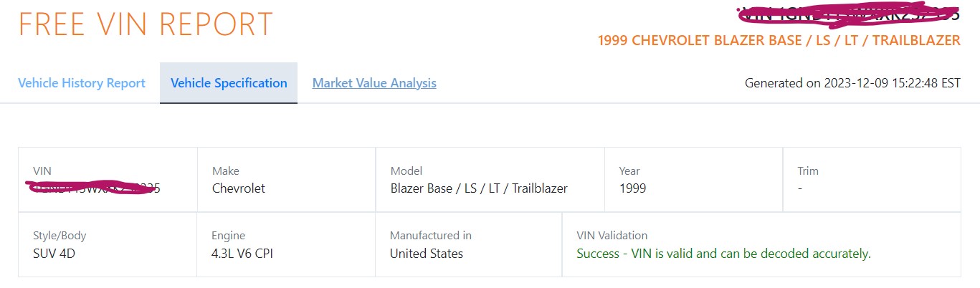
Task: Click the Blazer Base / LS / LT model value
Action: pyautogui.click(x=479, y=188)
